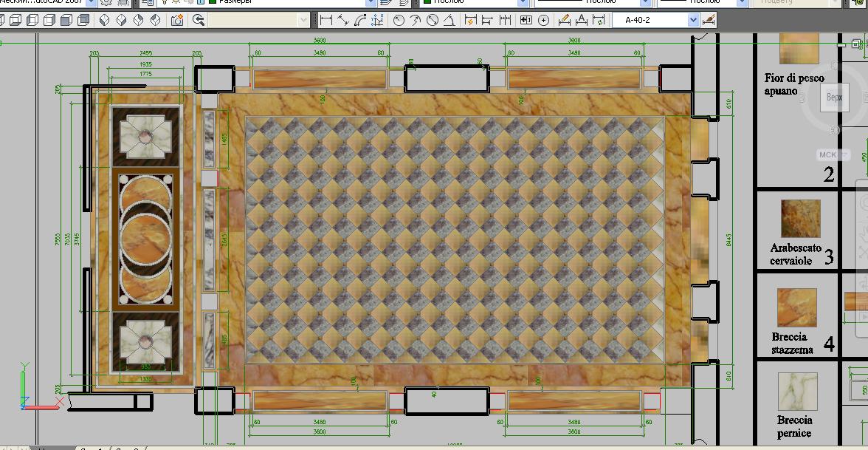
Task: Select the Linear dimension tool
Action: (x=326, y=21)
